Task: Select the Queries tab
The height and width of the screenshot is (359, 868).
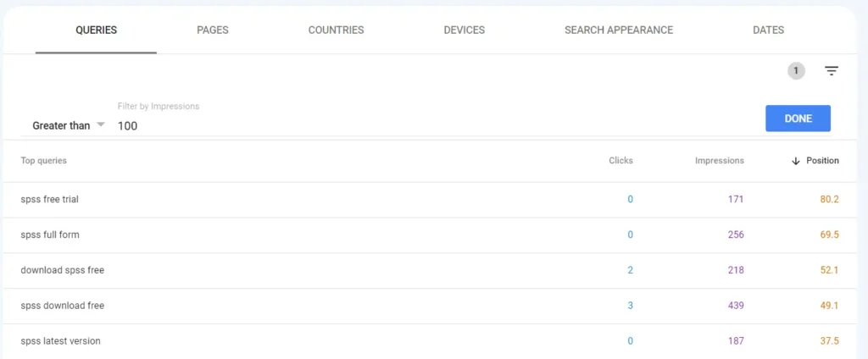Action: (x=97, y=30)
